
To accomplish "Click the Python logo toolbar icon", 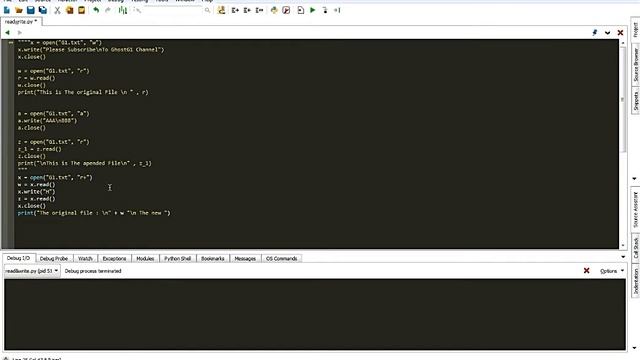I will pos(274,10).
